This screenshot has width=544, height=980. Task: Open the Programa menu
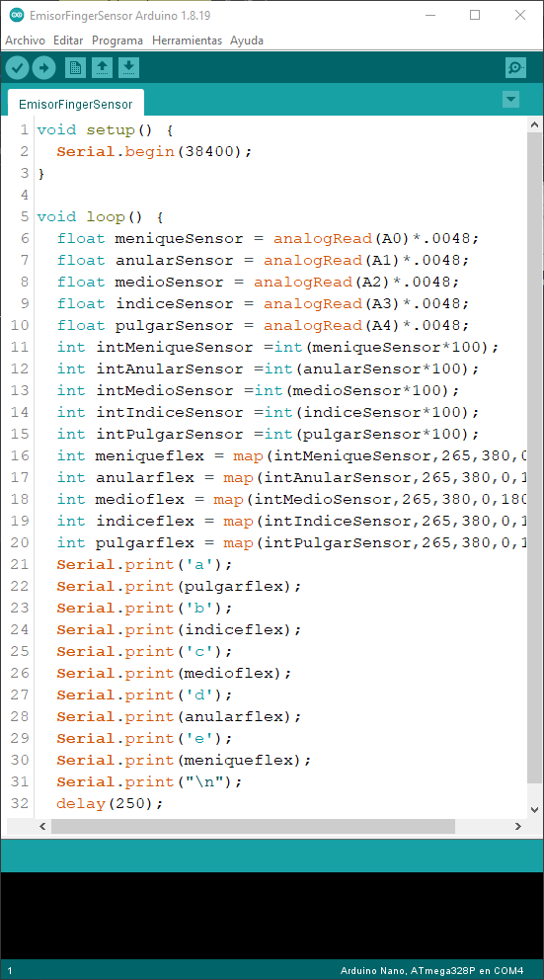117,41
